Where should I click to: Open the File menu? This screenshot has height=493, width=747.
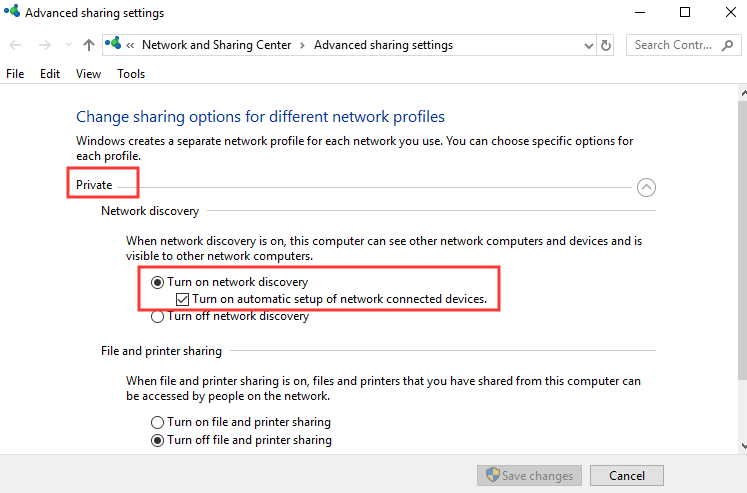point(15,74)
